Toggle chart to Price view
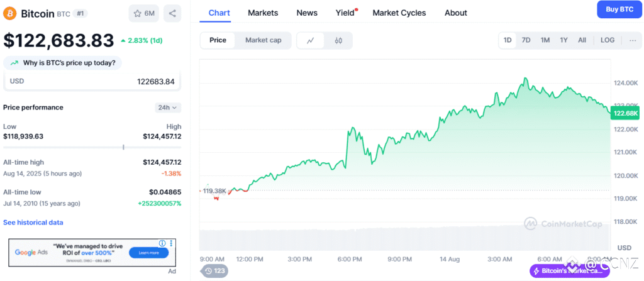Image resolution: width=644 pixels, height=281 pixels. point(218,40)
